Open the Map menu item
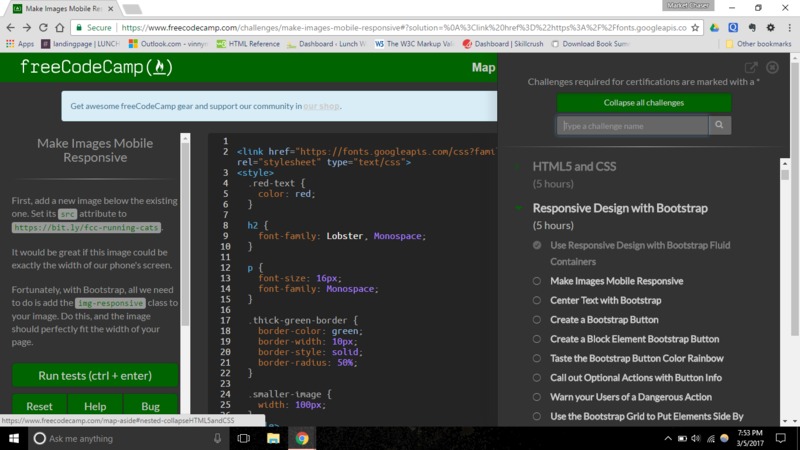 point(483,68)
